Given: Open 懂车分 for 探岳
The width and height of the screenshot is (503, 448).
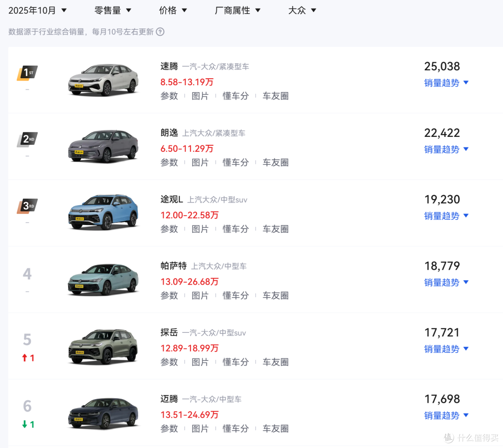Looking at the screenshot, I should pos(236,362).
